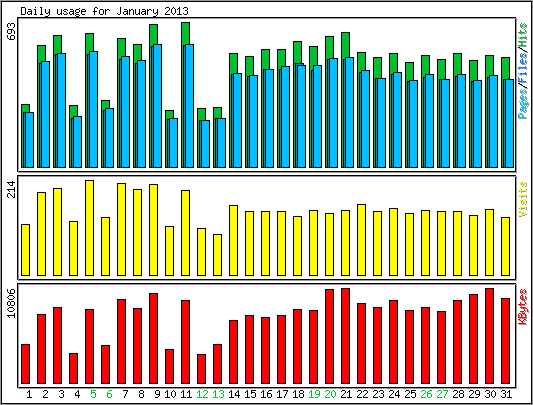Click the green weekend day label 13

pos(218,394)
